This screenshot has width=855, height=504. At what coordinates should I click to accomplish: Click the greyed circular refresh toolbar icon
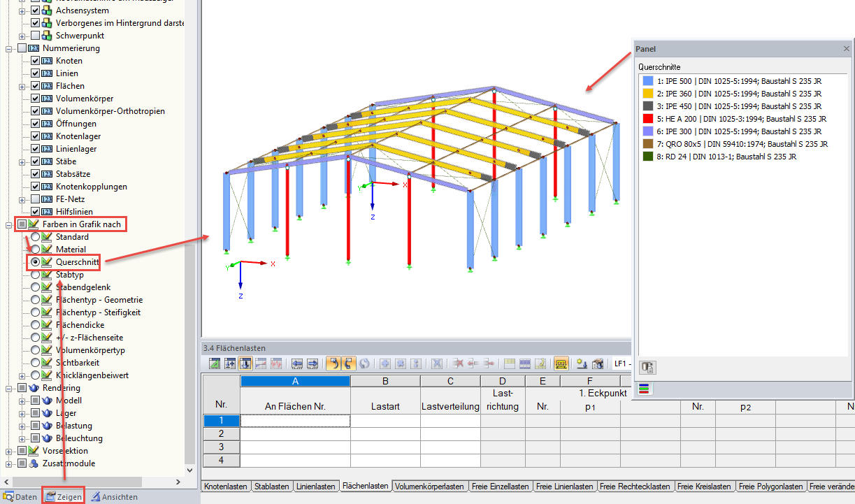tap(364, 363)
